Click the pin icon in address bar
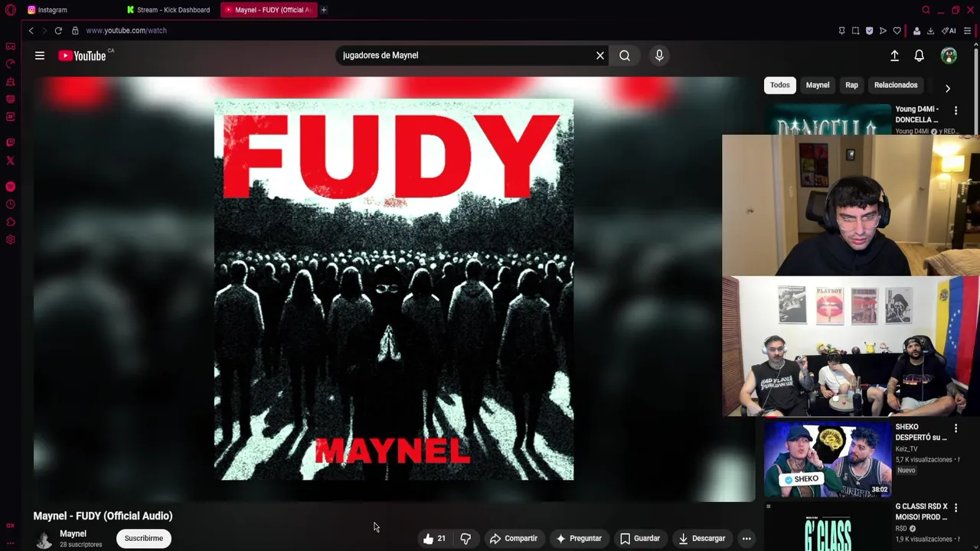This screenshot has width=980, height=551. (x=841, y=31)
